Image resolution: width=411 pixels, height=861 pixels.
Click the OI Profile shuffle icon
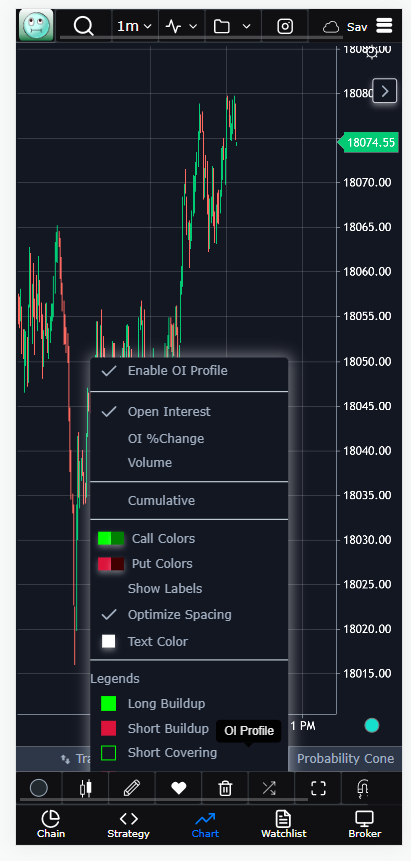pyautogui.click(x=269, y=789)
